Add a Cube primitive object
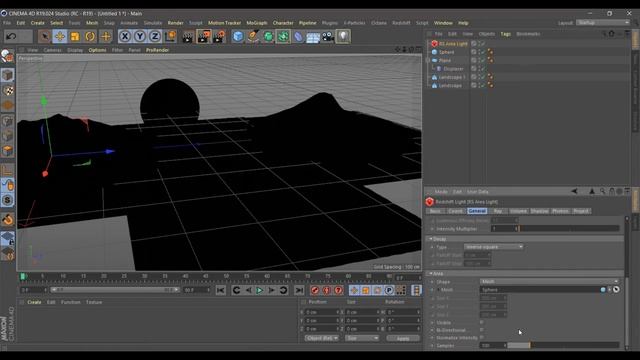The image size is (640, 360). [x=238, y=37]
